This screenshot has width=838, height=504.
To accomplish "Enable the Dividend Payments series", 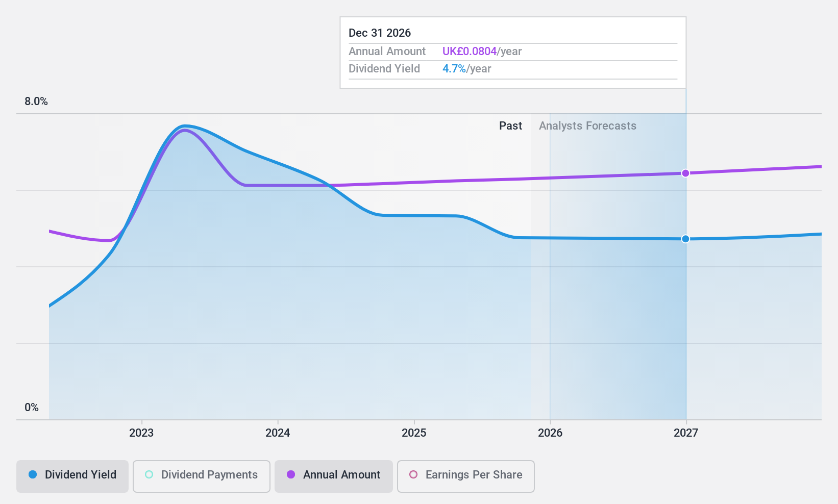I will coord(201,475).
